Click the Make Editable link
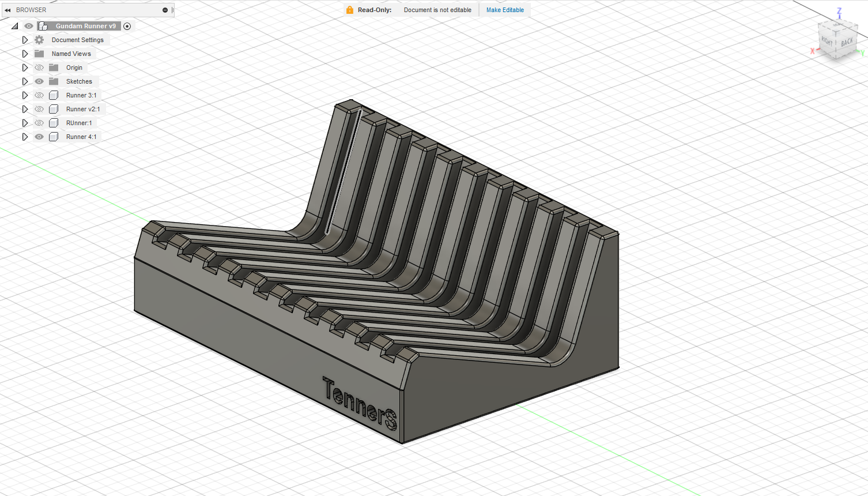 [x=505, y=10]
